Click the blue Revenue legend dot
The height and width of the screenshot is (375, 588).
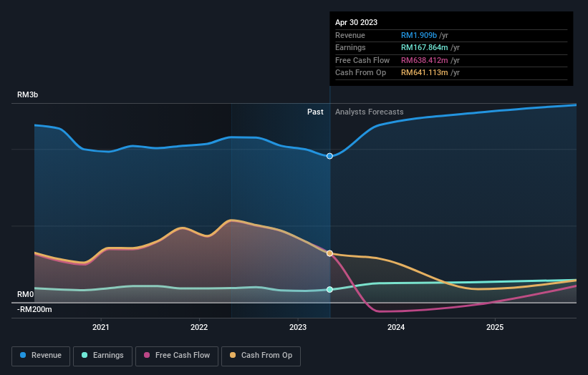point(23,355)
